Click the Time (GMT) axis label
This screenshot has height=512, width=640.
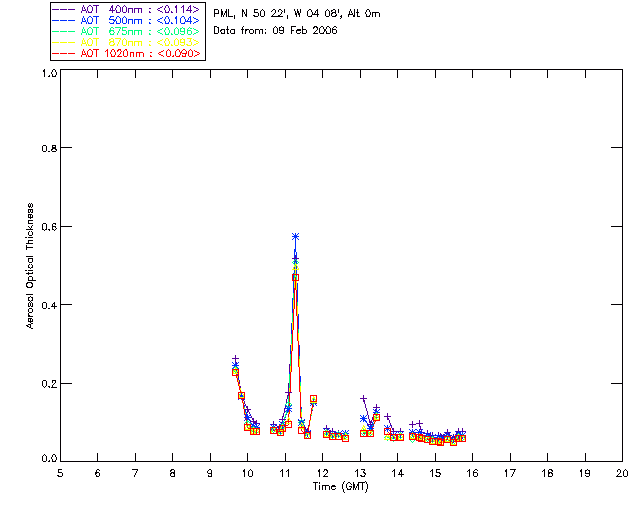(341, 487)
